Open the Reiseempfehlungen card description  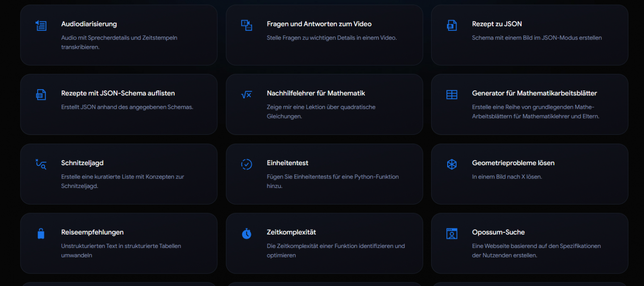[121, 251]
